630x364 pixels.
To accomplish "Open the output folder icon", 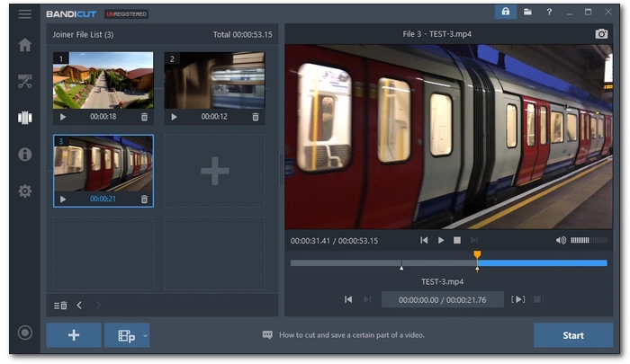I will click(x=527, y=12).
